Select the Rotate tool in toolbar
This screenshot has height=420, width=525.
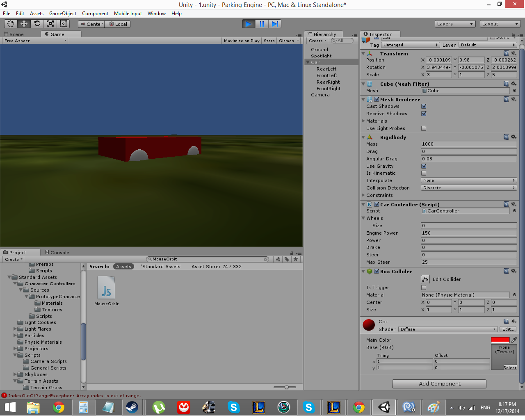[x=37, y=24]
